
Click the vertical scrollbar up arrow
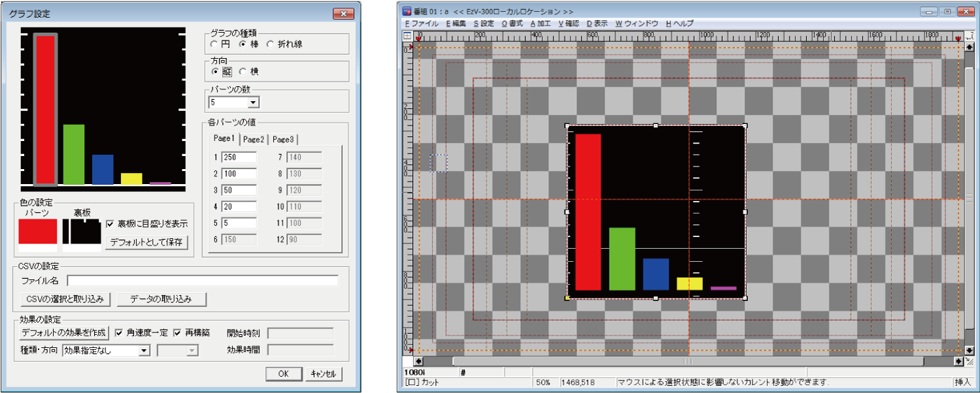pyautogui.click(x=970, y=49)
